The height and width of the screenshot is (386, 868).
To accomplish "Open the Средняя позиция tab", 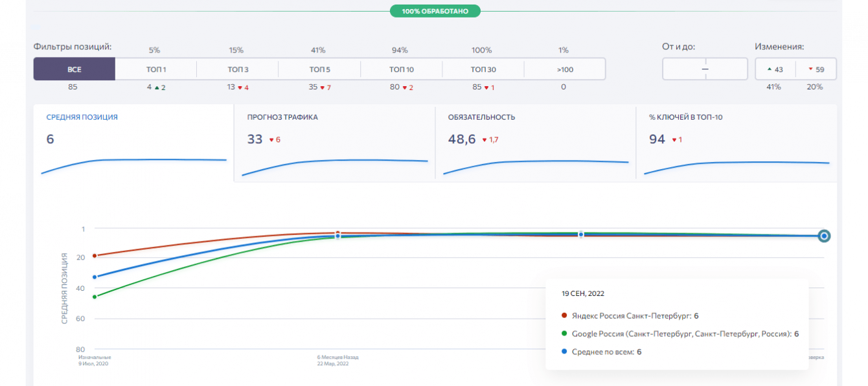I will coord(133,142).
